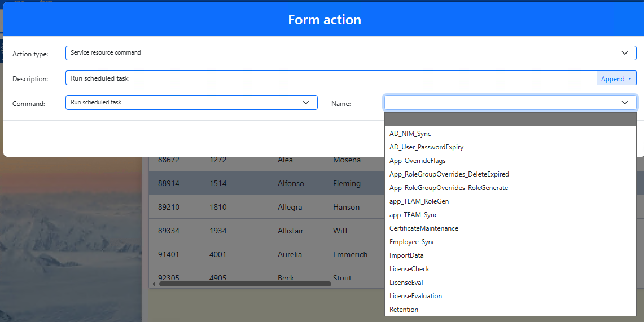The height and width of the screenshot is (322, 644).
Task: Choose App_RoleGroupOverrides_DeleteExpired option
Action: [510, 174]
